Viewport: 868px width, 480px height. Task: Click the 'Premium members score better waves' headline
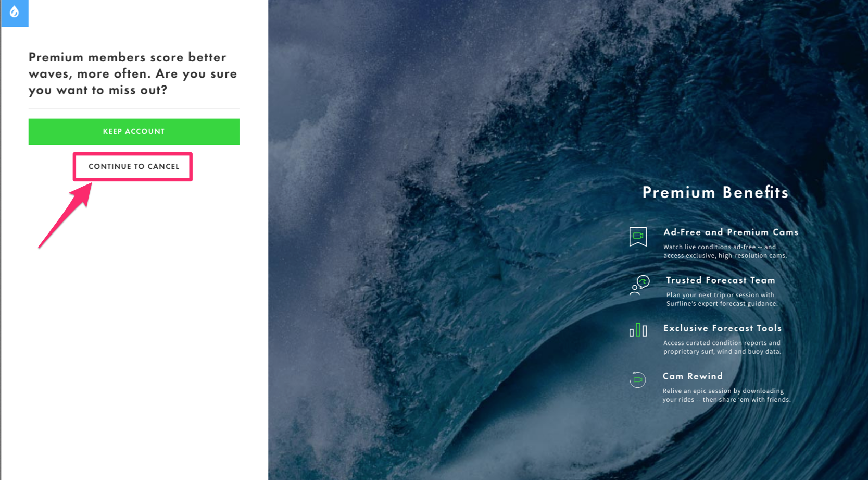[x=133, y=73]
